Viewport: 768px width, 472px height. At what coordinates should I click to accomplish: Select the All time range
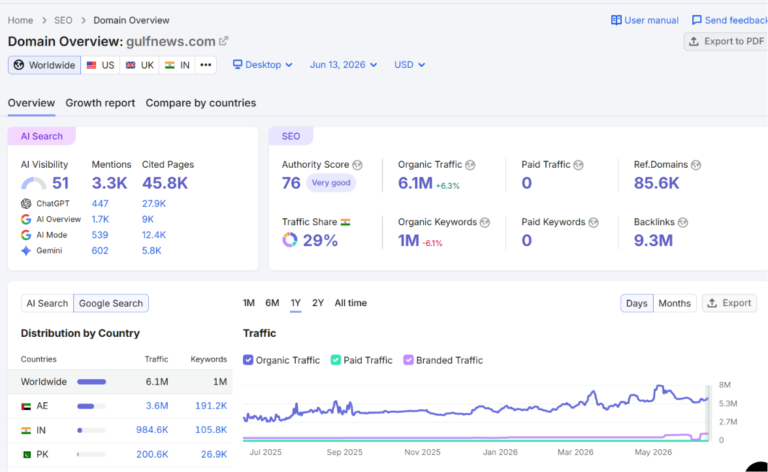351,303
